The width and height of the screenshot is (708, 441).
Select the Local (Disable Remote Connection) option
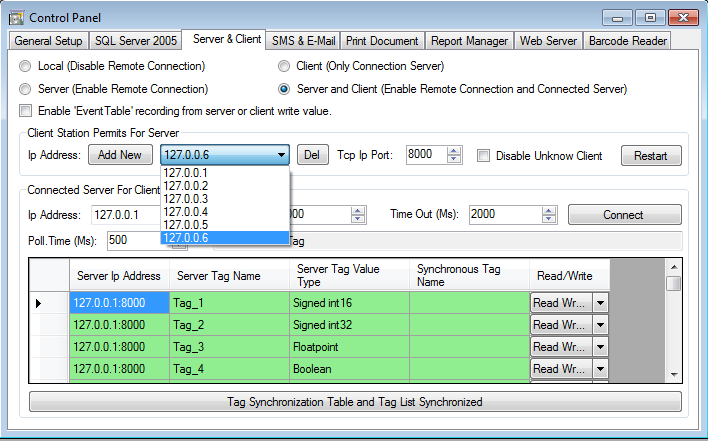click(26, 66)
